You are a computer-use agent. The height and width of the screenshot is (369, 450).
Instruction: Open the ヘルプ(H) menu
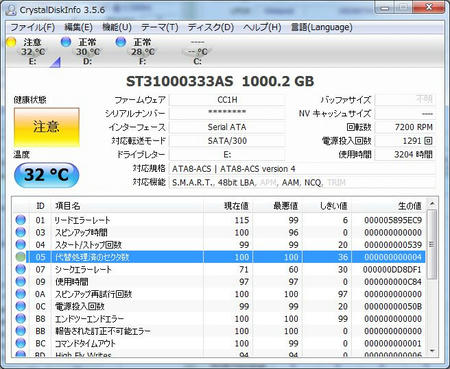pyautogui.click(x=262, y=27)
